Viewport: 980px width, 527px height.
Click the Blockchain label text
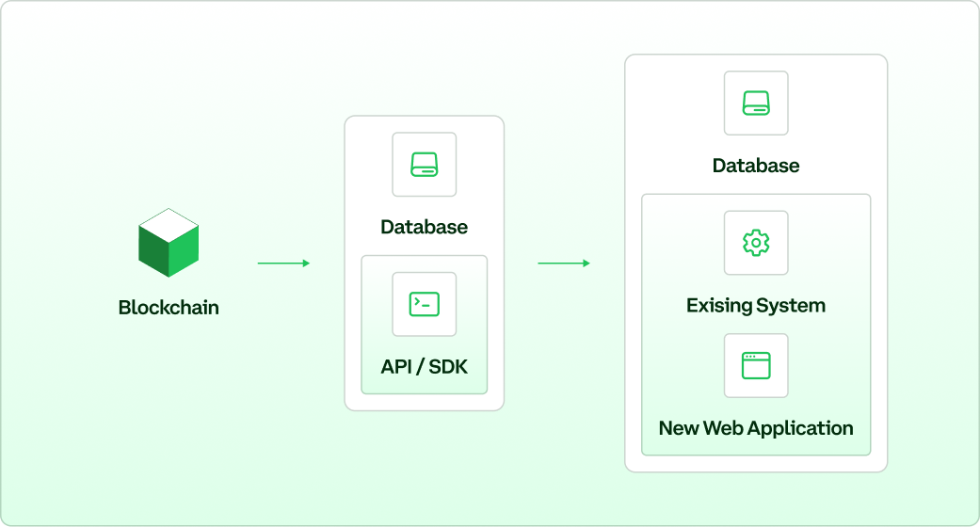tap(169, 308)
